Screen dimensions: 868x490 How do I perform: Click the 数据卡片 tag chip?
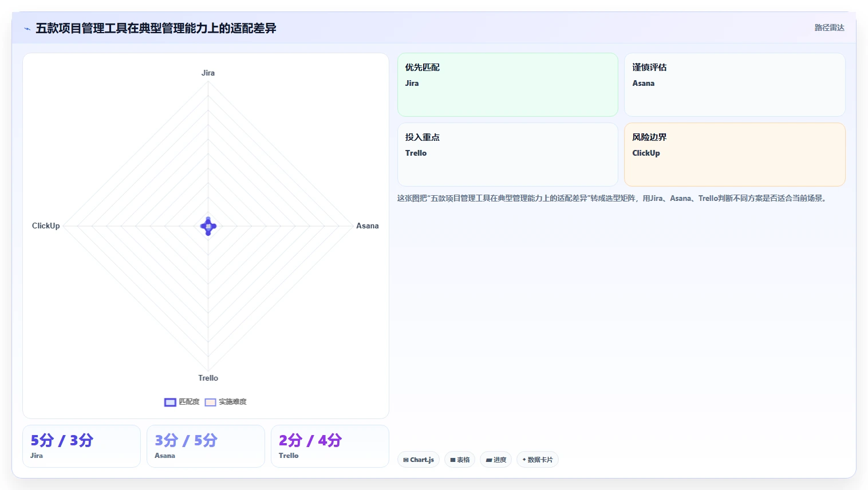pyautogui.click(x=537, y=460)
